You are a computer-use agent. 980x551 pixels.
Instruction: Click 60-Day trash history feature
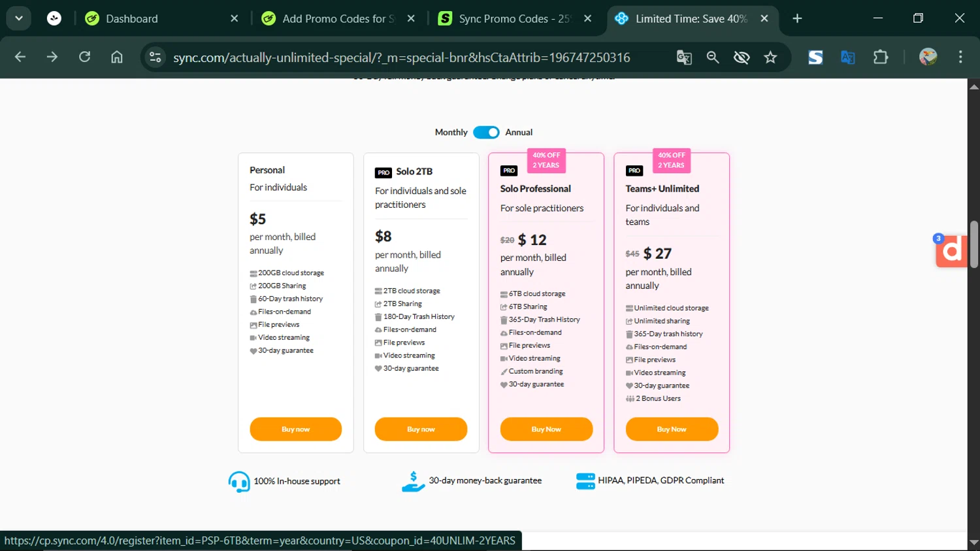(x=291, y=299)
